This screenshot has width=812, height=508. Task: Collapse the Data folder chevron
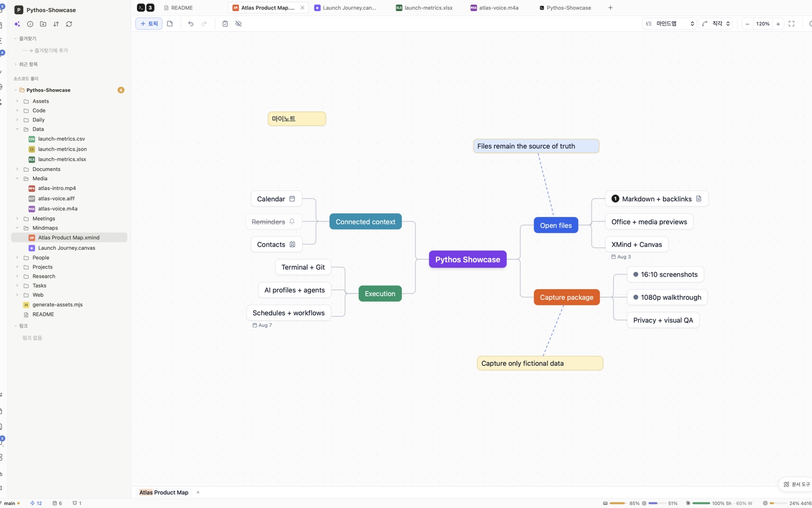coord(17,129)
